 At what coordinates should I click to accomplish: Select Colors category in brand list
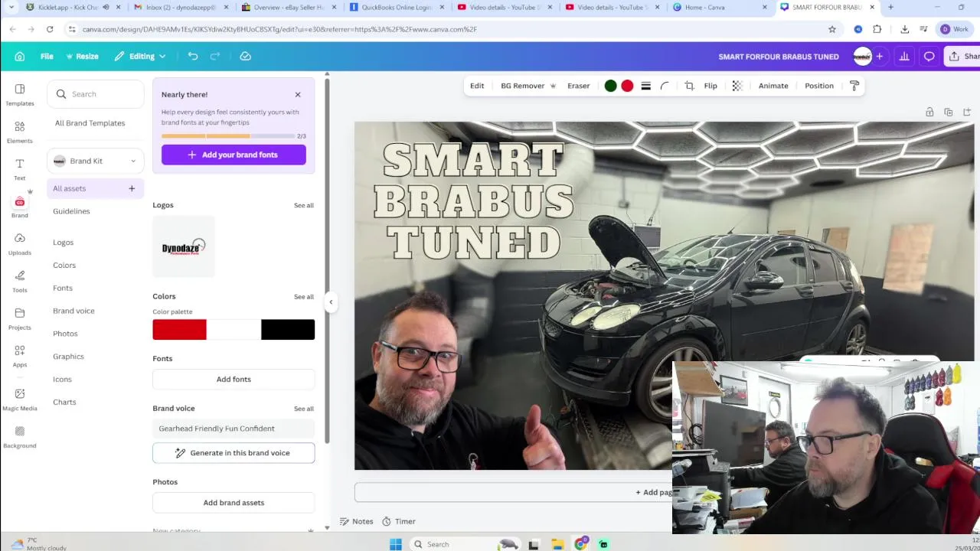tap(64, 266)
